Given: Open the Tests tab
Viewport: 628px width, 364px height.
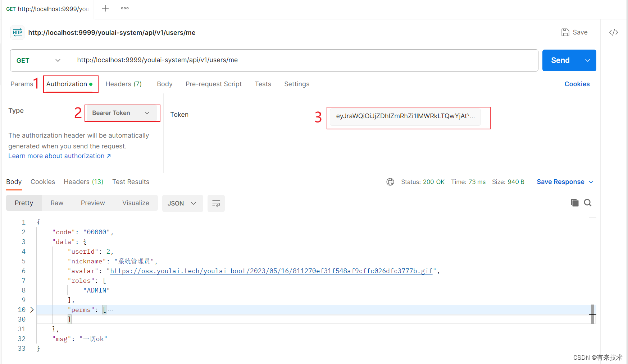Looking at the screenshot, I should pyautogui.click(x=263, y=84).
